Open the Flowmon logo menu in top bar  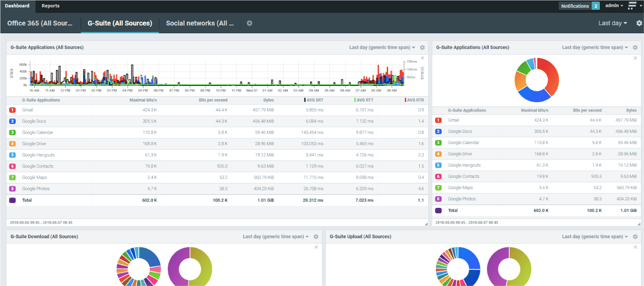click(x=634, y=6)
